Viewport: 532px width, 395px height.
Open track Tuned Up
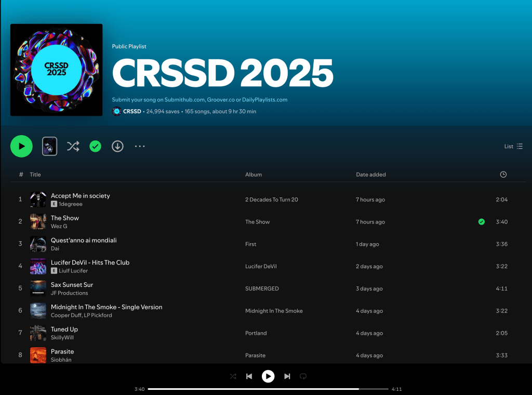[x=64, y=330]
